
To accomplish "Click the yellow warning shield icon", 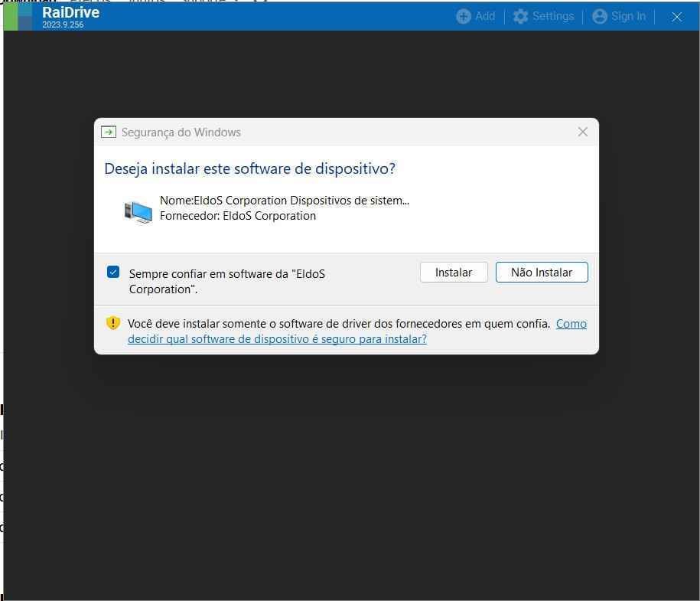I will (113, 323).
